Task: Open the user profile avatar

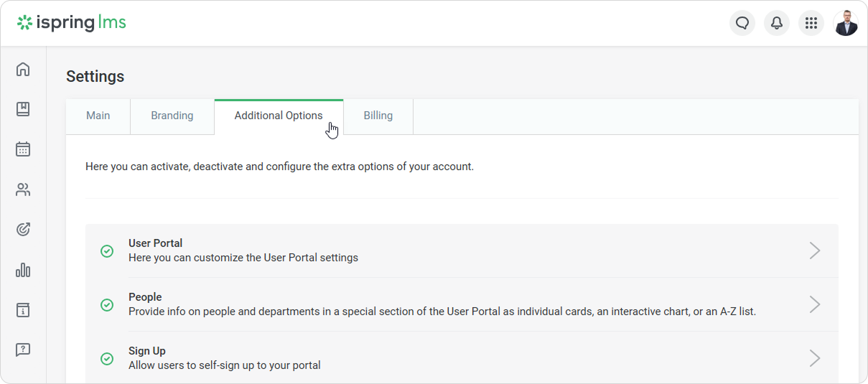Action: [x=845, y=23]
